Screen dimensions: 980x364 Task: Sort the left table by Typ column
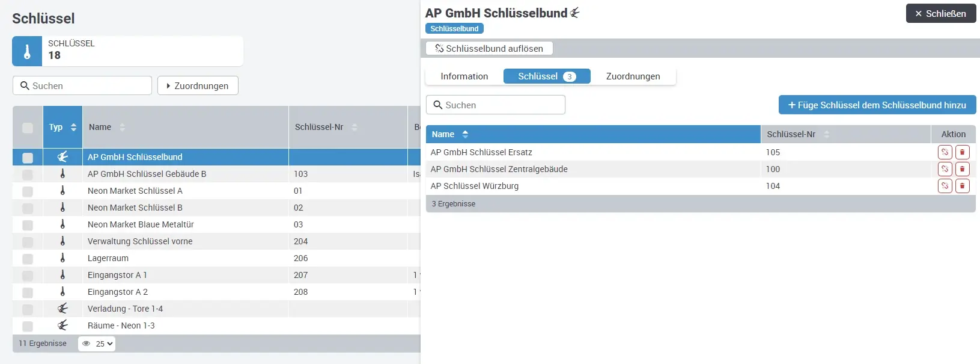click(62, 127)
